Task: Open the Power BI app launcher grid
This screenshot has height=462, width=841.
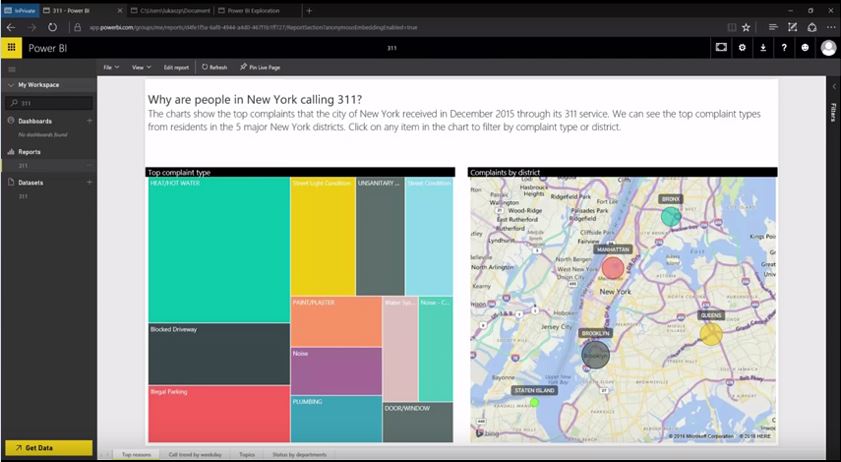Action: 11,48
